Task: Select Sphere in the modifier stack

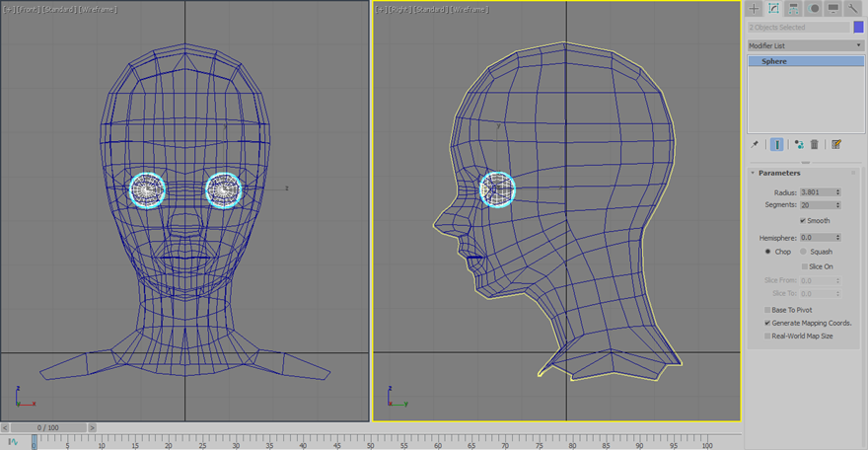Action: point(806,61)
